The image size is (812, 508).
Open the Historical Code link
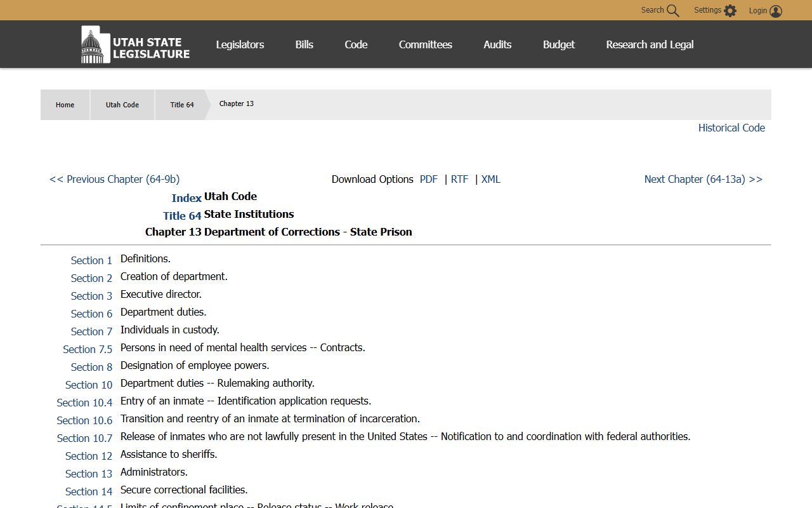click(731, 128)
